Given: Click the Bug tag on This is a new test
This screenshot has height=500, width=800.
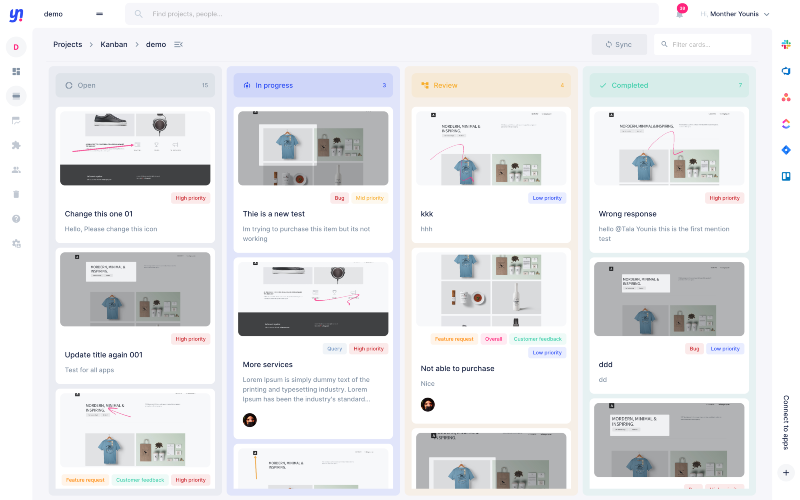Looking at the screenshot, I should coord(339,198).
